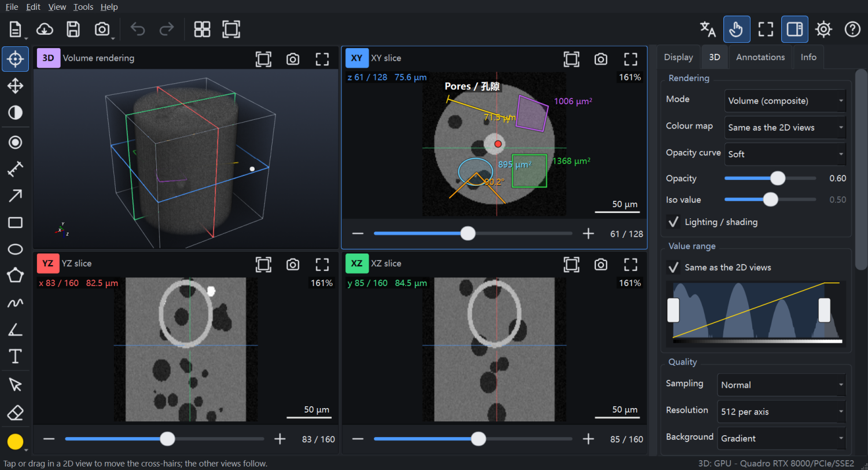Expand the Opacity curve dropdown
The image size is (868, 470).
coord(785,154)
